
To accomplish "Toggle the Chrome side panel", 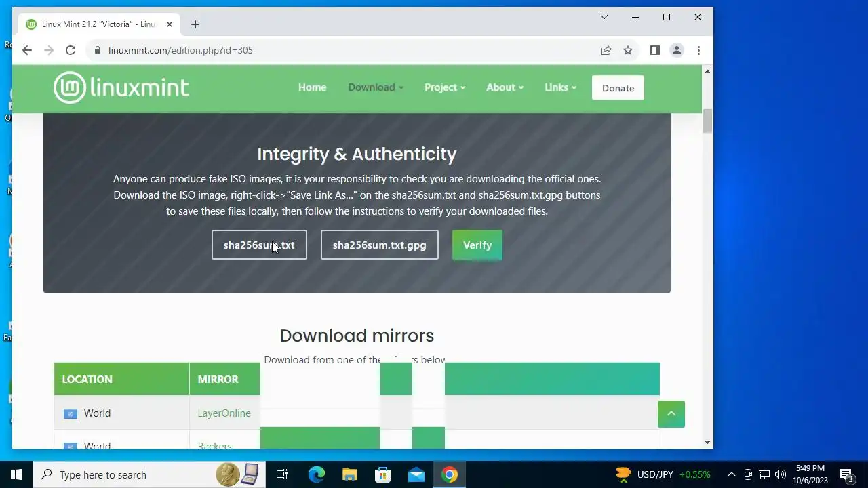I will point(655,50).
